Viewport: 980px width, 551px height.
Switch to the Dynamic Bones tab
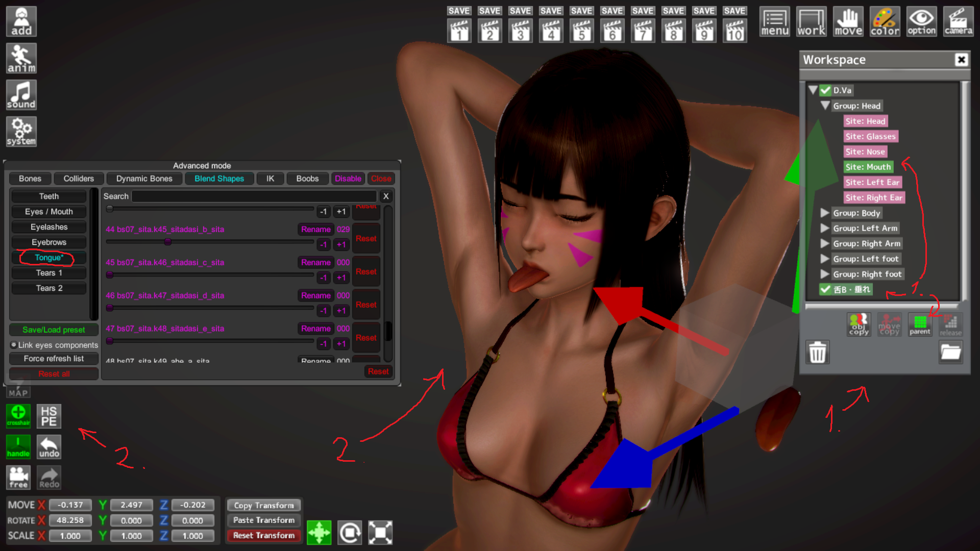[x=144, y=179]
